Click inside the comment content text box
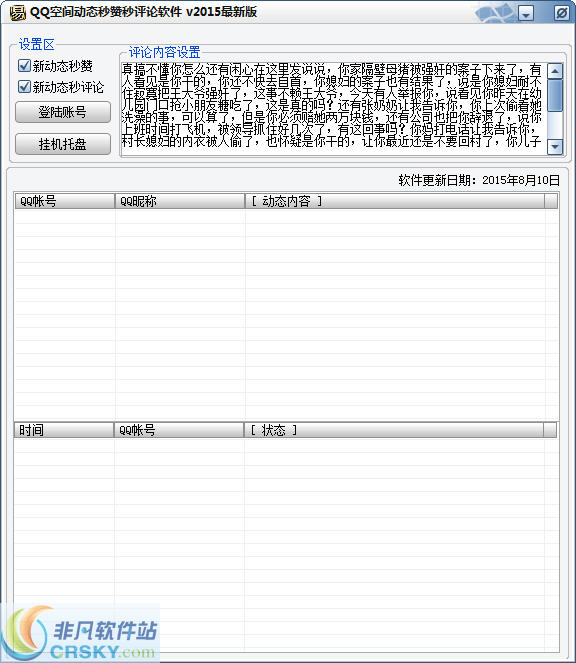The image size is (576, 663). pyautogui.click(x=333, y=110)
